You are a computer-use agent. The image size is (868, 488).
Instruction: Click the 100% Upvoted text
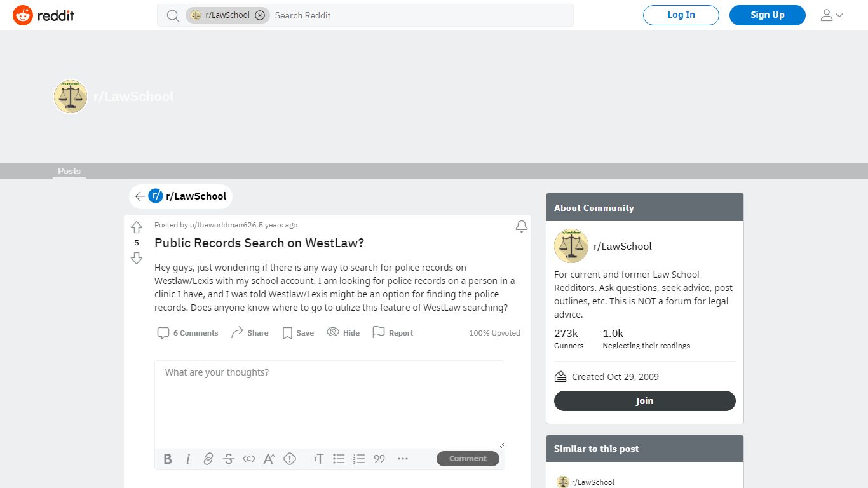tap(494, 333)
